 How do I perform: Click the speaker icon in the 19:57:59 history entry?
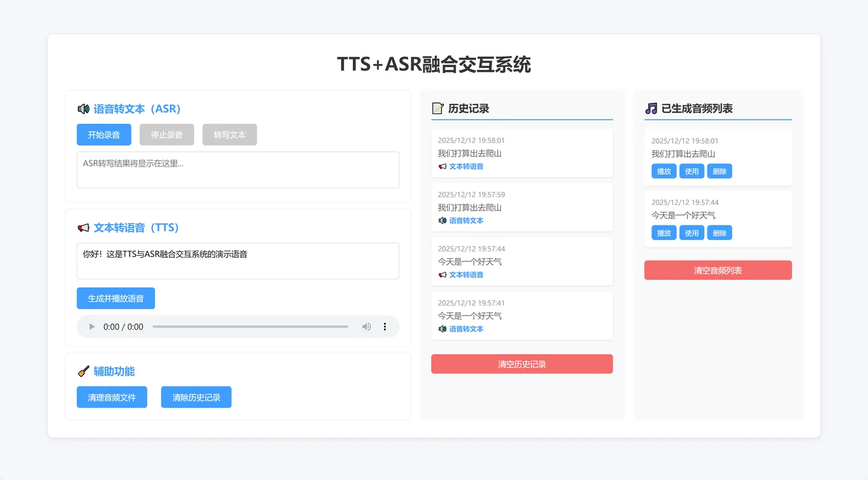(x=442, y=220)
